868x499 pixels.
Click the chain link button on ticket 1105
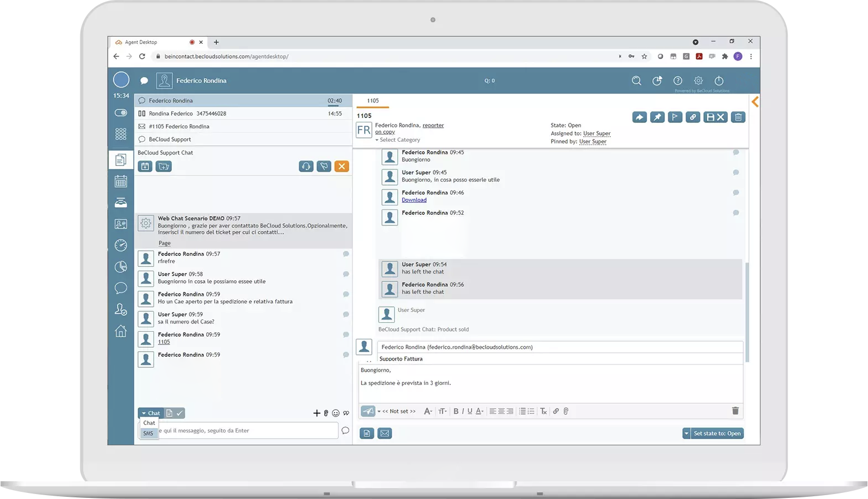click(693, 117)
